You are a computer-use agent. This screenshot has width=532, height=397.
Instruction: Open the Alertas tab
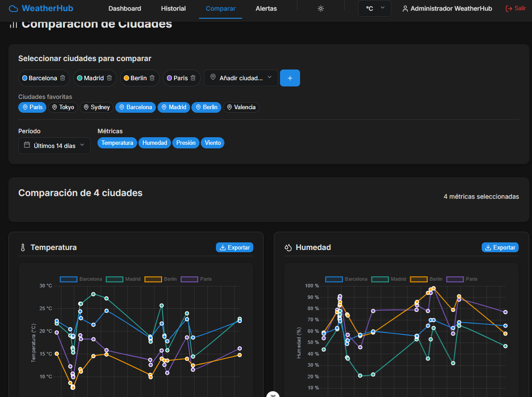tap(266, 8)
